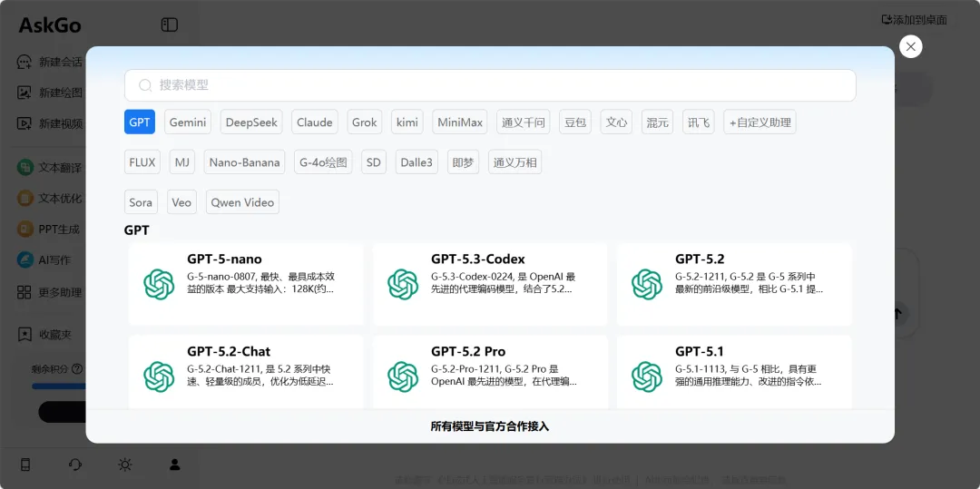The width and height of the screenshot is (980, 489).
Task: Choose the GPT-5.2 model title
Action: click(700, 259)
